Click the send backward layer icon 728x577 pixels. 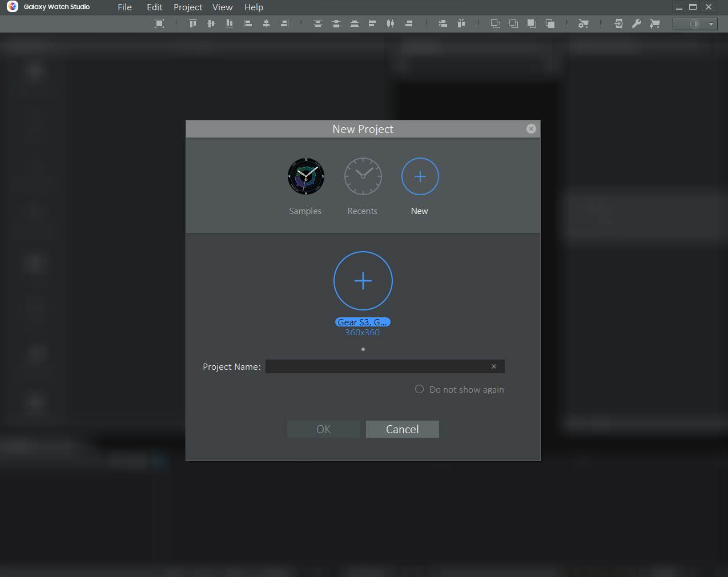tap(513, 23)
